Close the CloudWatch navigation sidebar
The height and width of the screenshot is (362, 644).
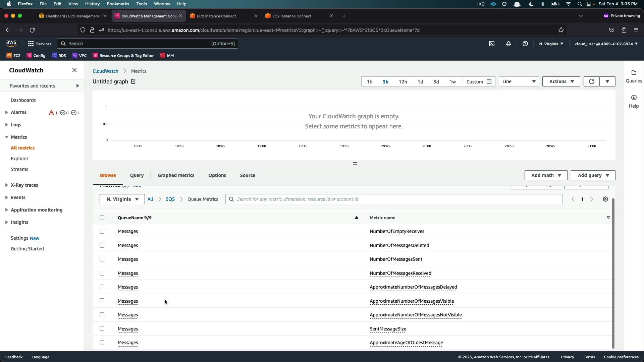(x=74, y=70)
